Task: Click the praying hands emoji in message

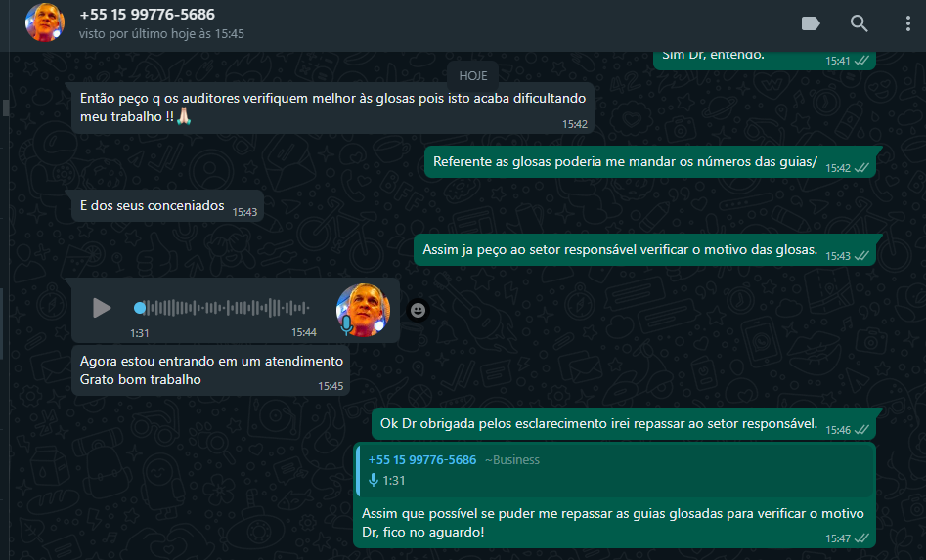Action: tap(184, 116)
